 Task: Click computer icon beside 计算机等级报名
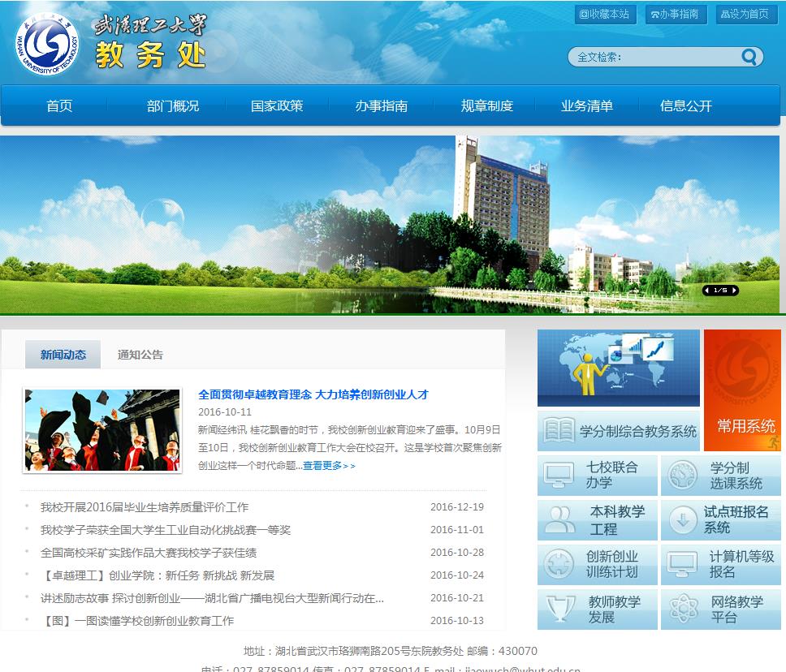pos(682,564)
